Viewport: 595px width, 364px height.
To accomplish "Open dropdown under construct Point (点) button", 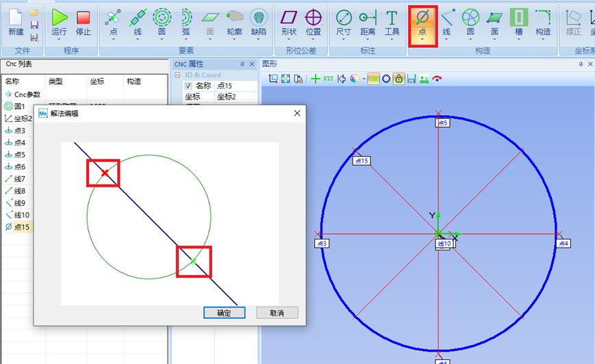I will pyautogui.click(x=422, y=40).
